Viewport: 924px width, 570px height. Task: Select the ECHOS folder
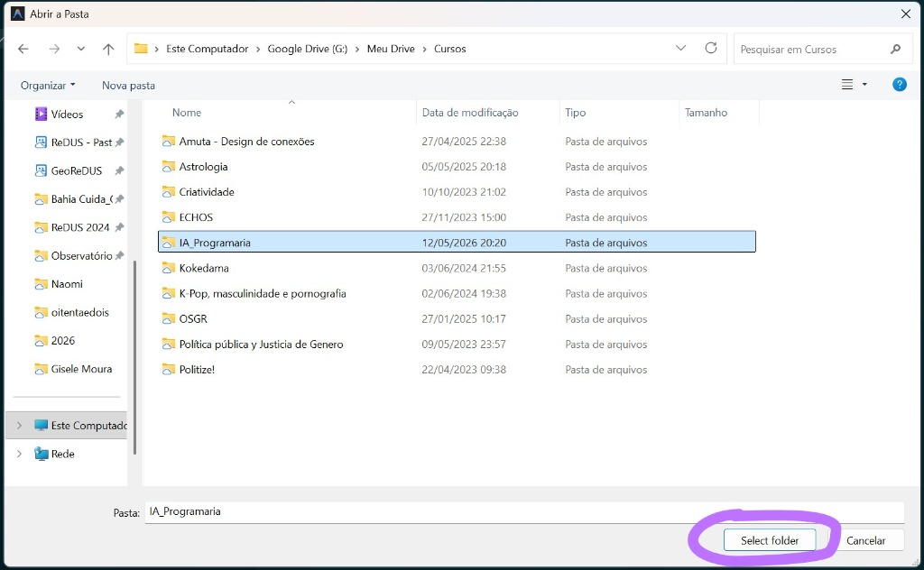pos(196,217)
